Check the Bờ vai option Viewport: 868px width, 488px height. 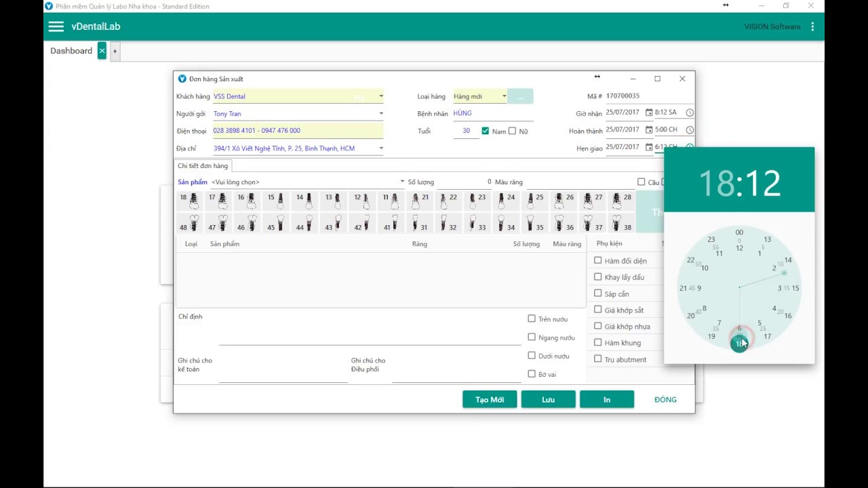pos(532,373)
